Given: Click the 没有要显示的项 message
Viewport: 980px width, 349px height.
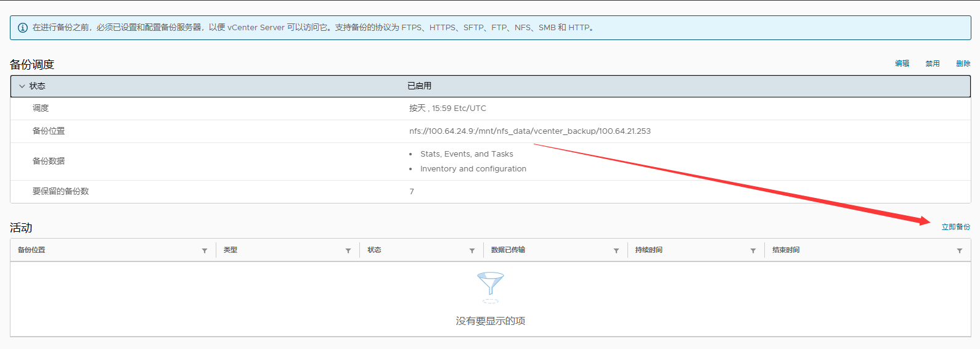Looking at the screenshot, I should (x=491, y=321).
